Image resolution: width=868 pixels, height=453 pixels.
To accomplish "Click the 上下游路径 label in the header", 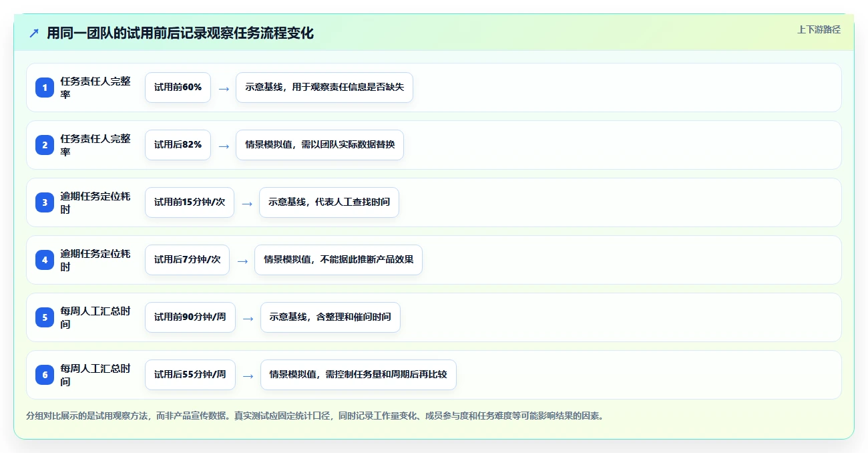I will pyautogui.click(x=819, y=29).
